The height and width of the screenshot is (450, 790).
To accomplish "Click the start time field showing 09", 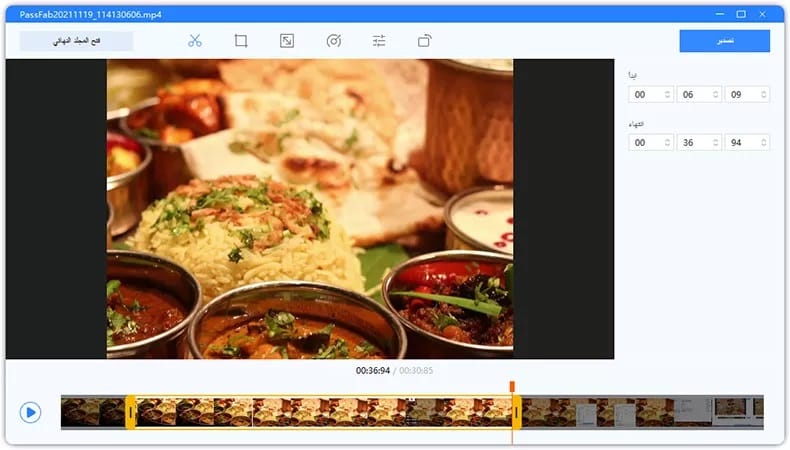I will click(747, 94).
